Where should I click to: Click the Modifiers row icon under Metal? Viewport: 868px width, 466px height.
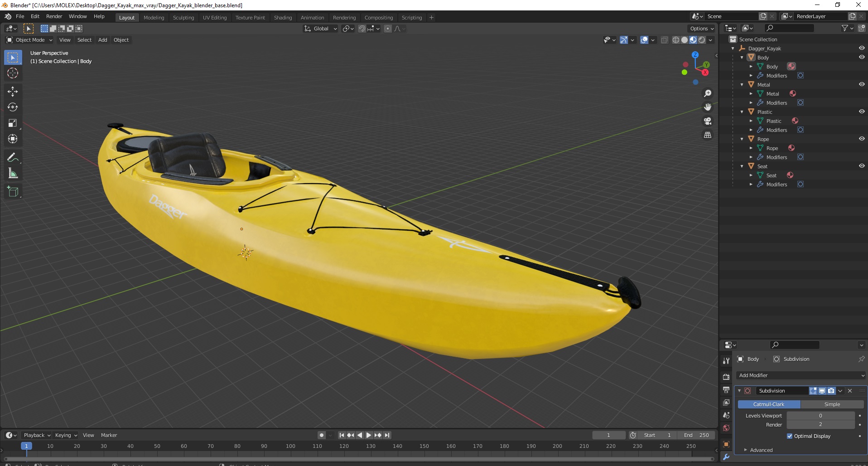tap(760, 102)
